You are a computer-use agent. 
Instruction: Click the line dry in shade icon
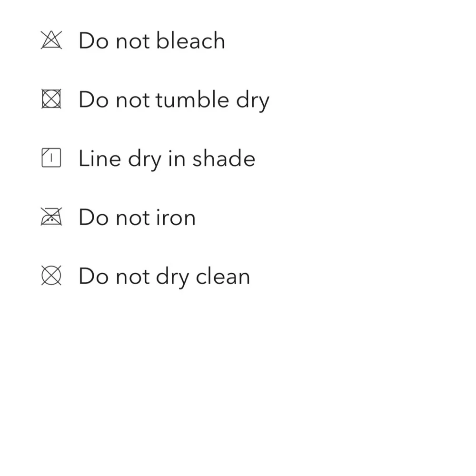51,159
